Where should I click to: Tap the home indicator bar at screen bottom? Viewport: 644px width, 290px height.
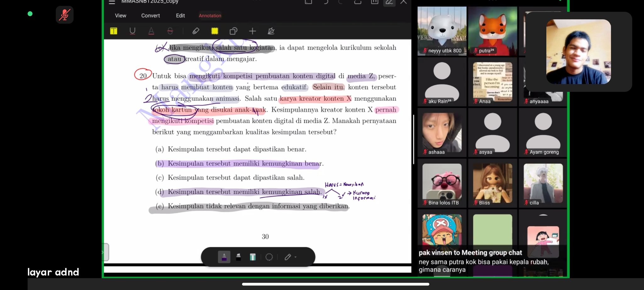336,284
